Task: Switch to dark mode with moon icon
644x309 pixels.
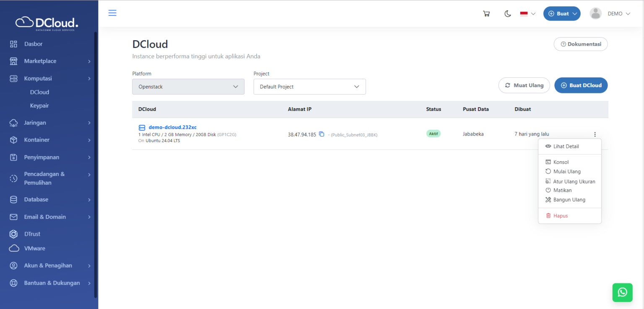Action: point(508,13)
